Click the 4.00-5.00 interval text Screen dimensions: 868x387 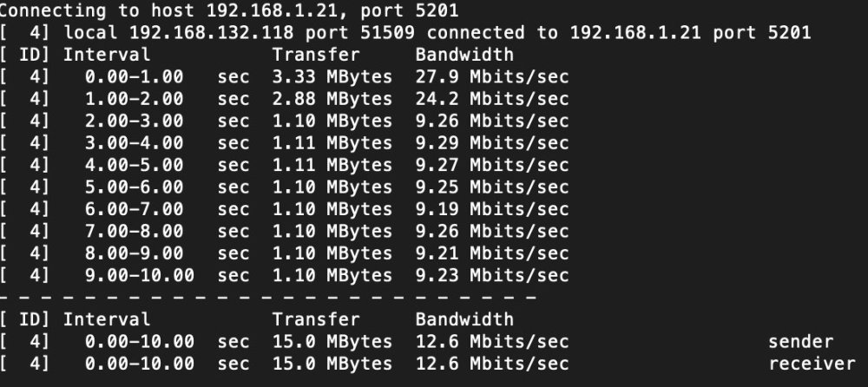[x=134, y=165]
